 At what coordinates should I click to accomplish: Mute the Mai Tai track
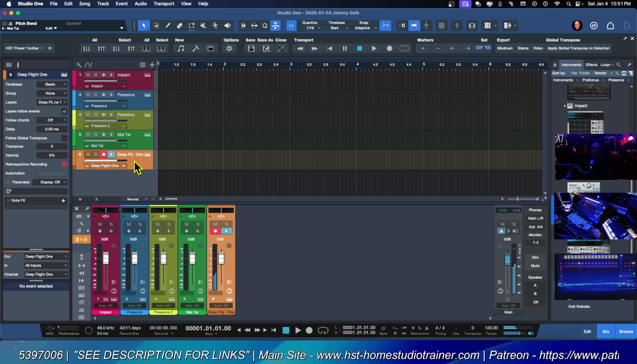coord(88,135)
